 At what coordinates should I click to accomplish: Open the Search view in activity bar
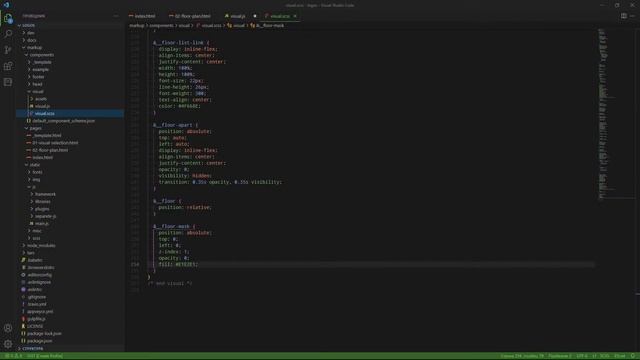click(x=8, y=34)
